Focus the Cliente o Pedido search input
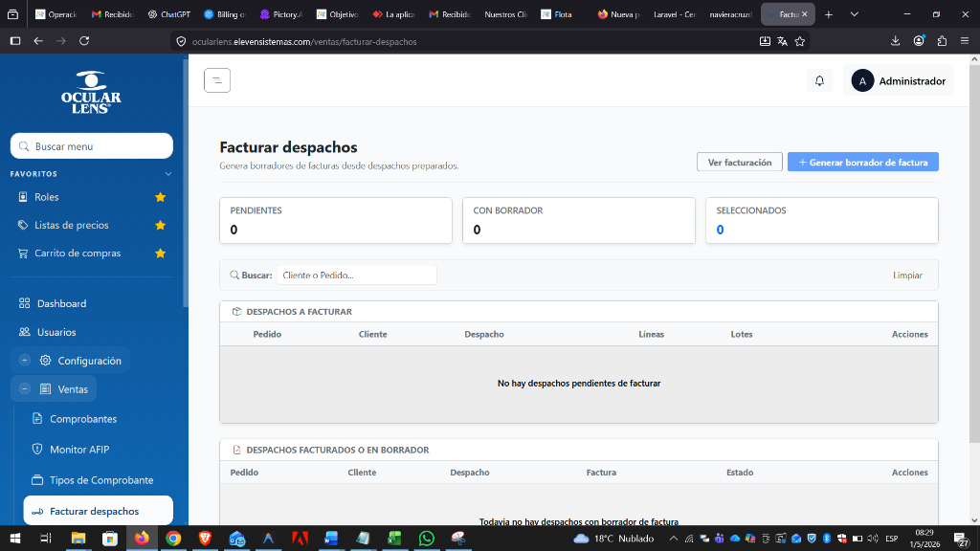The height and width of the screenshot is (551, 980). tap(356, 275)
